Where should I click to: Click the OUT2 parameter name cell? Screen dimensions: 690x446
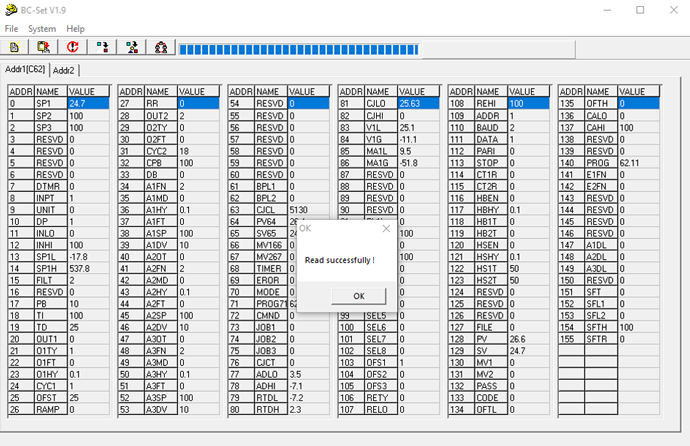161,116
